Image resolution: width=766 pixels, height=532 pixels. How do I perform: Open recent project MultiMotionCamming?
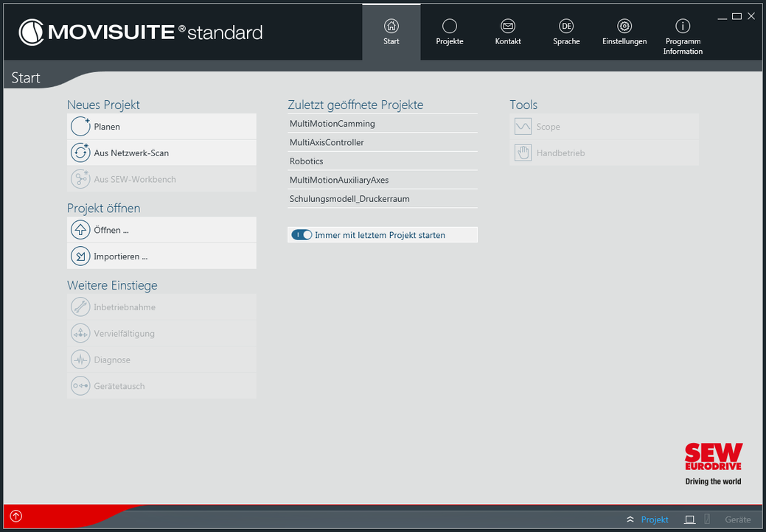click(x=332, y=124)
